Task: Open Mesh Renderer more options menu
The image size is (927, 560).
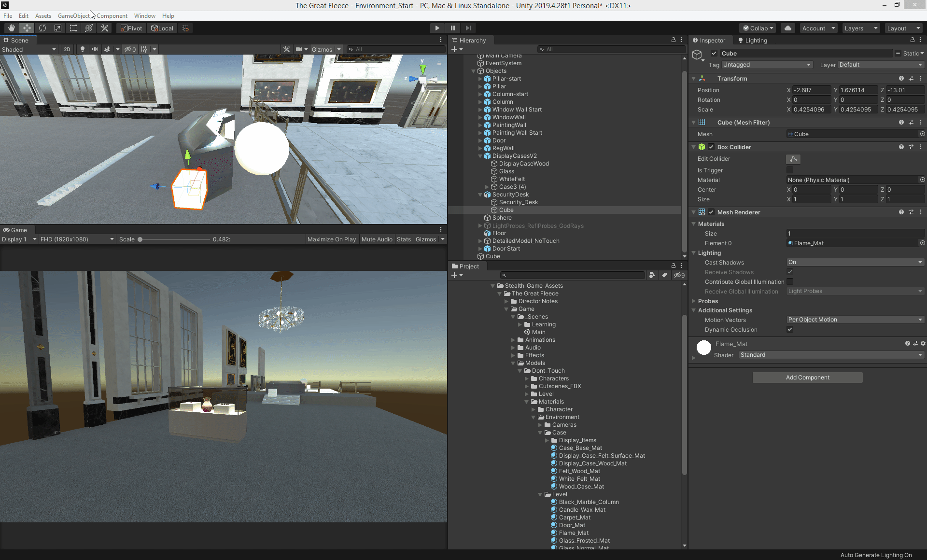Action: (921, 212)
